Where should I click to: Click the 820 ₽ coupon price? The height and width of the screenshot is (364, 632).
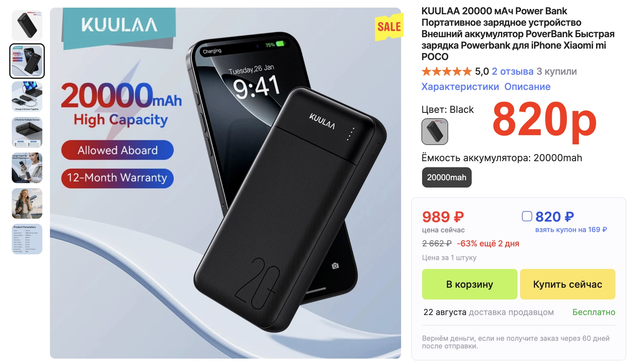point(554,217)
